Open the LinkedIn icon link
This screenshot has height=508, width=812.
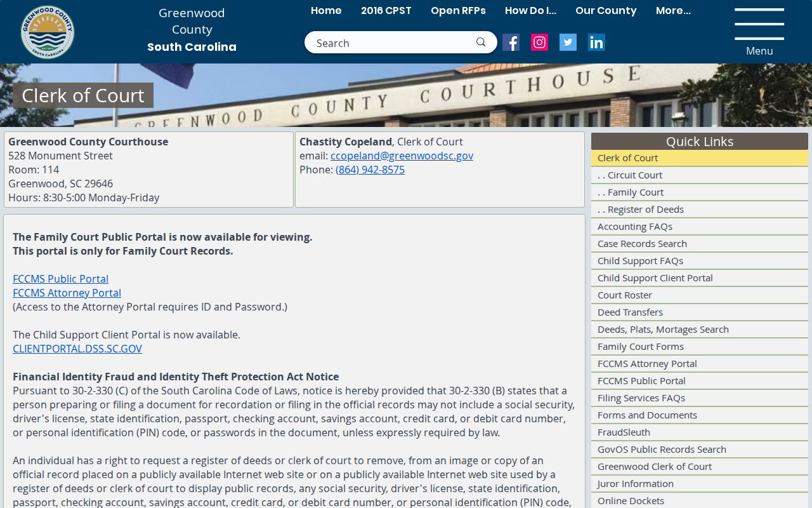click(596, 43)
